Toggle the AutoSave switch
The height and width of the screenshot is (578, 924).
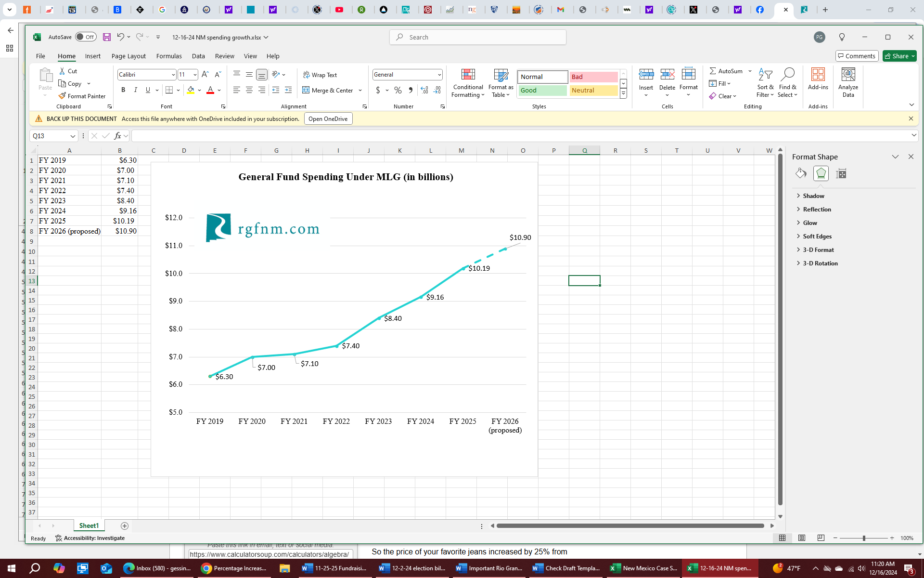click(86, 37)
